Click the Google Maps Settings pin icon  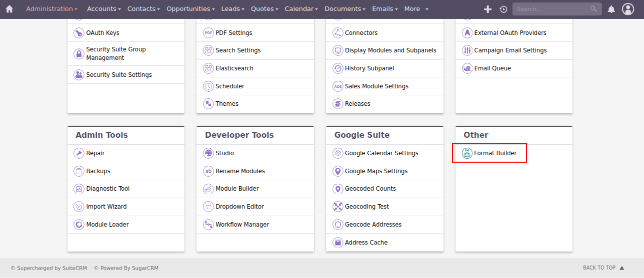point(337,171)
